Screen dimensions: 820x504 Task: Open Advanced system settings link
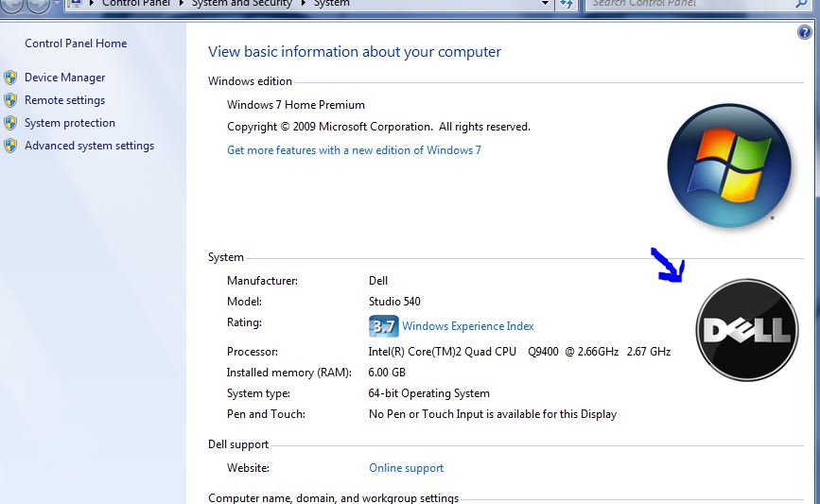pyautogui.click(x=90, y=146)
